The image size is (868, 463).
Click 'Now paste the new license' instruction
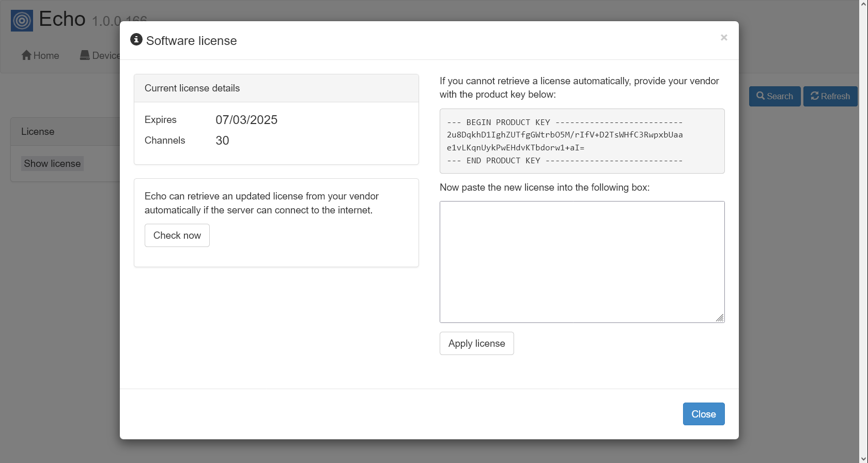tap(545, 188)
